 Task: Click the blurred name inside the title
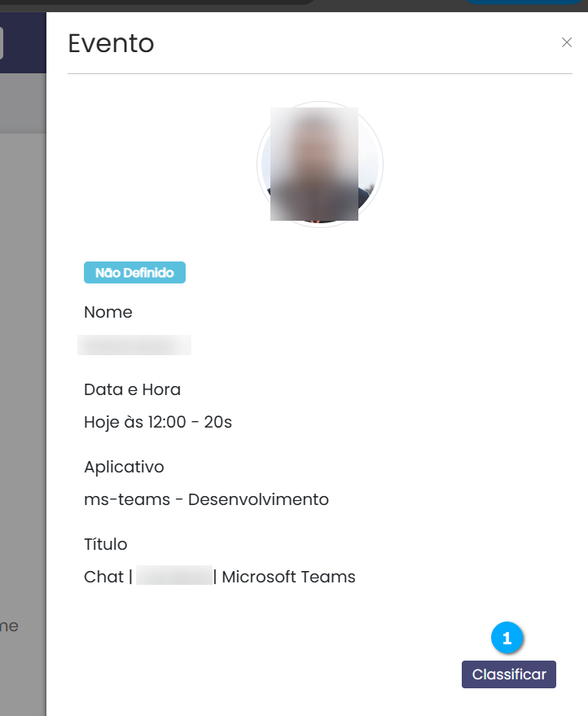[x=174, y=575]
